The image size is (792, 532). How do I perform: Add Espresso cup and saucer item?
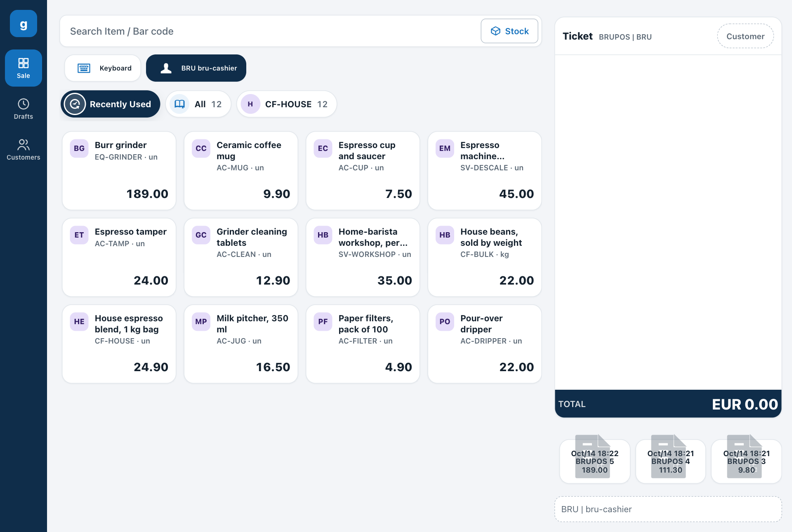point(363,171)
